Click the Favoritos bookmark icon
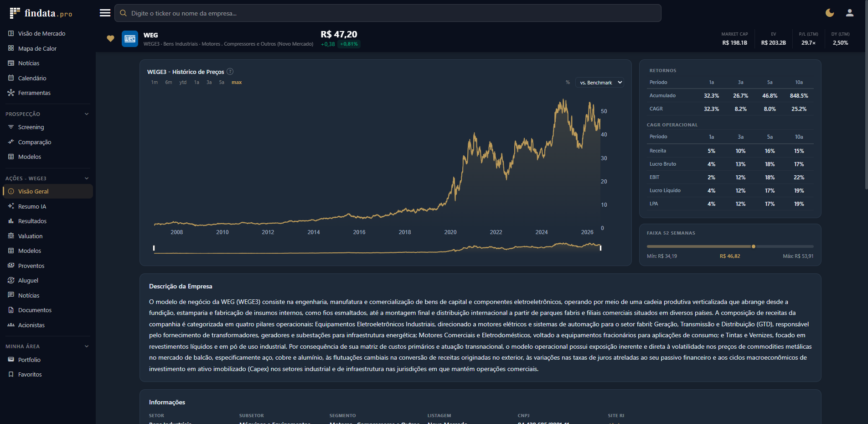Screen dimensions: 868x424 (11, 374)
